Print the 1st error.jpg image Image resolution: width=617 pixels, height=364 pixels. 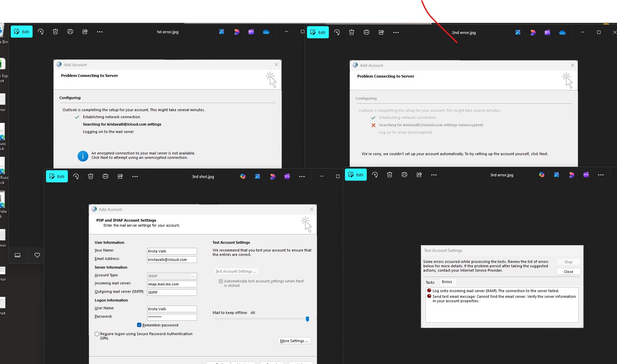(x=70, y=32)
